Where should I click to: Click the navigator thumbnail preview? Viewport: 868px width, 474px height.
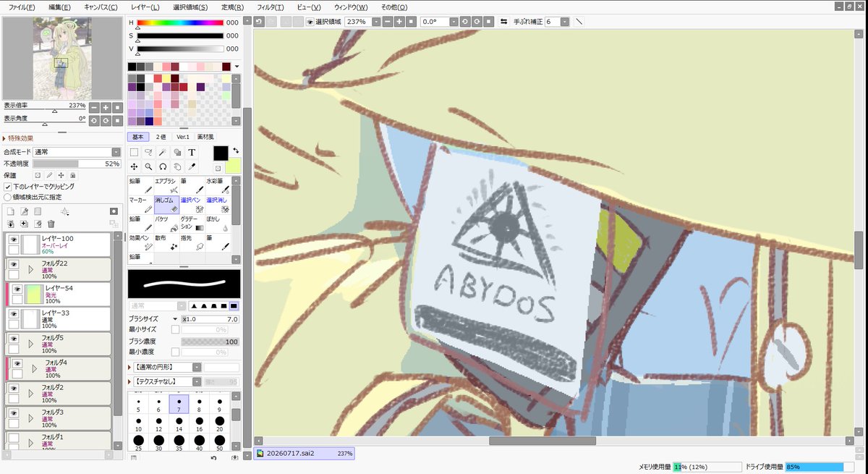coord(62,58)
